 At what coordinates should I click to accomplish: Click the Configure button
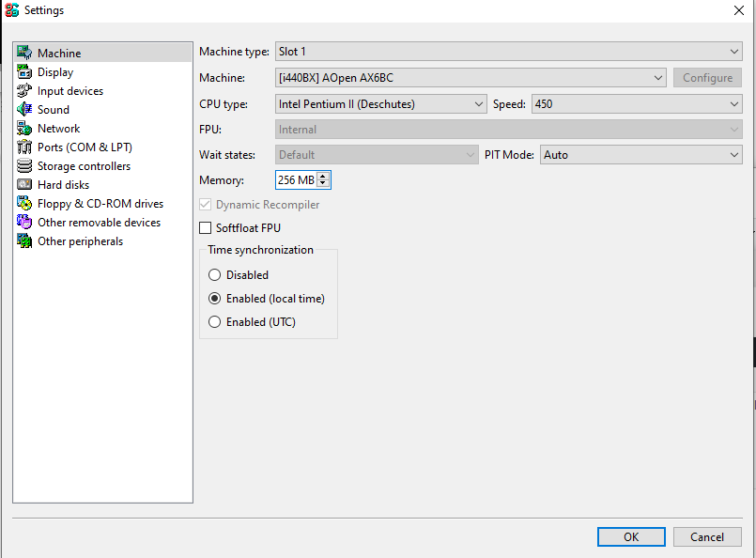point(707,78)
